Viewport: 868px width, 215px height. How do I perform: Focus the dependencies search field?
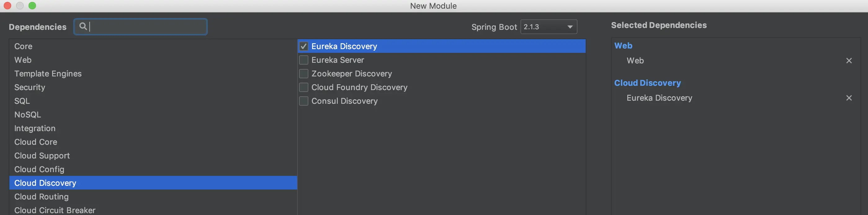click(140, 27)
